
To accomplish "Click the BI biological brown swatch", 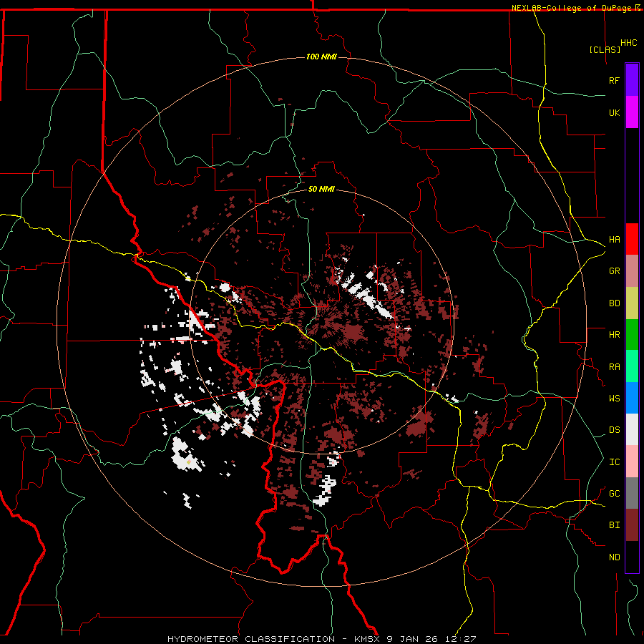I will [x=632, y=525].
